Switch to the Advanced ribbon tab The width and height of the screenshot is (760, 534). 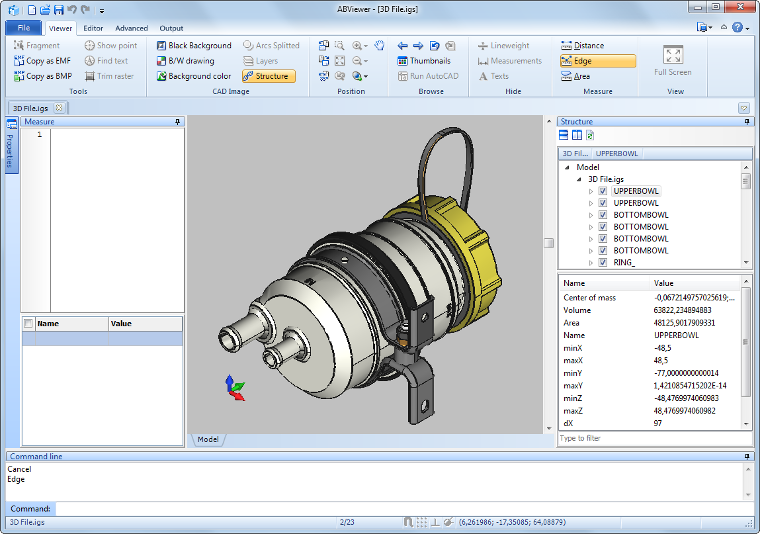click(x=131, y=28)
